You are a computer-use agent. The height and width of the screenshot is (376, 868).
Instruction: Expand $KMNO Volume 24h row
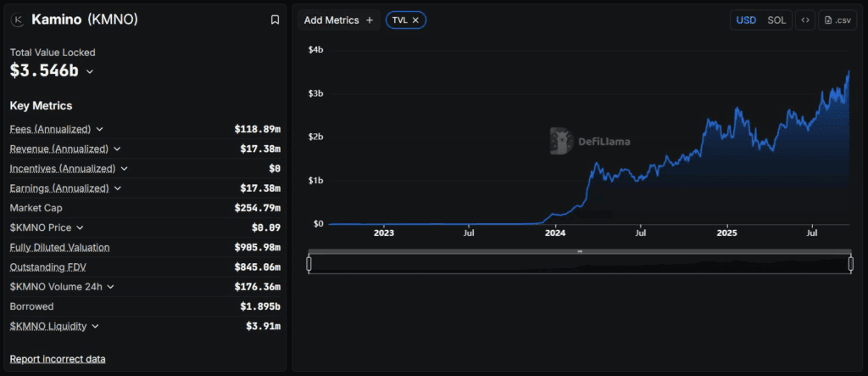pos(111,287)
